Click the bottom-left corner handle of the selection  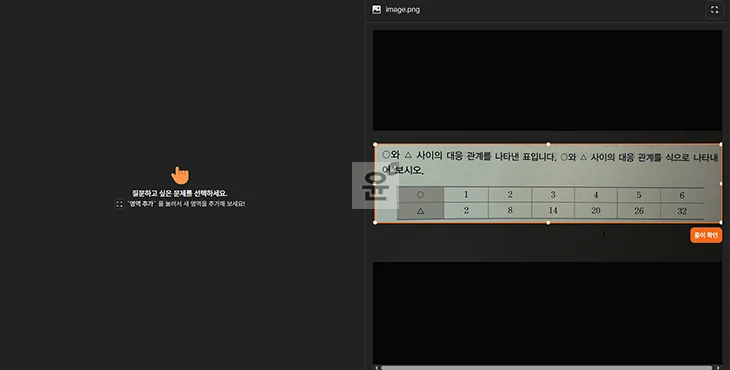pyautogui.click(x=375, y=222)
